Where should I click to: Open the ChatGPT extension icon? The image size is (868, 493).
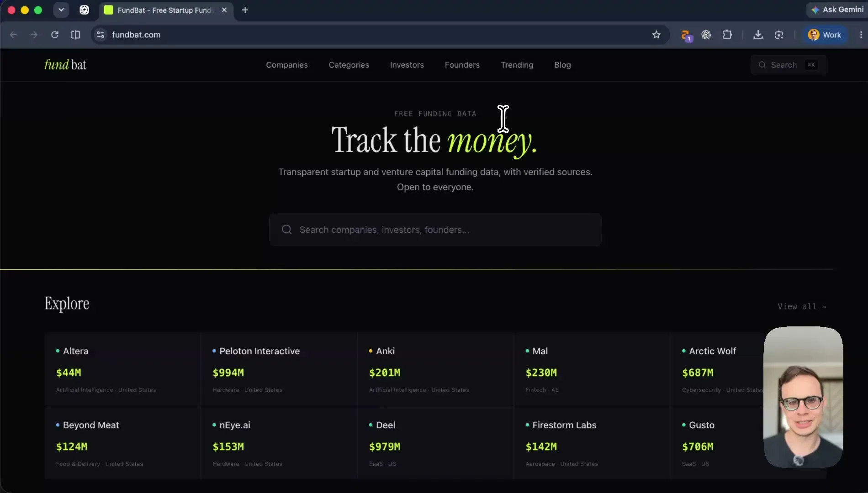706,35
